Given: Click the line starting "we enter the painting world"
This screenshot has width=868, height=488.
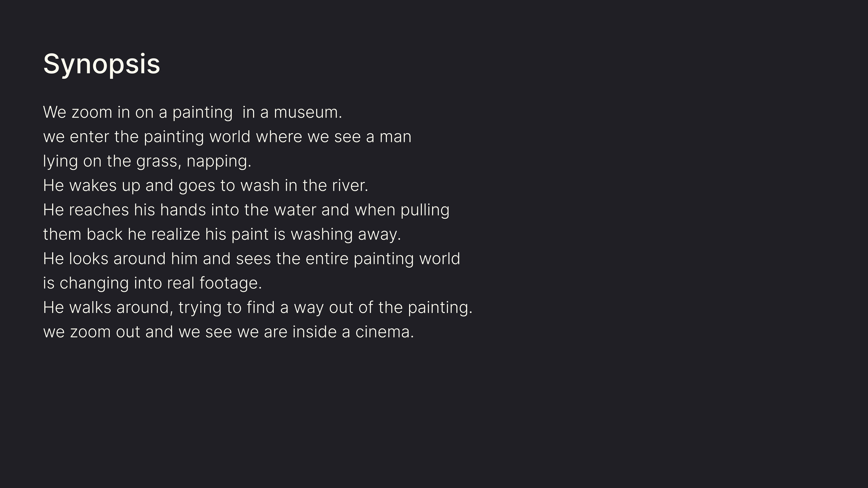Looking at the screenshot, I should [x=227, y=137].
